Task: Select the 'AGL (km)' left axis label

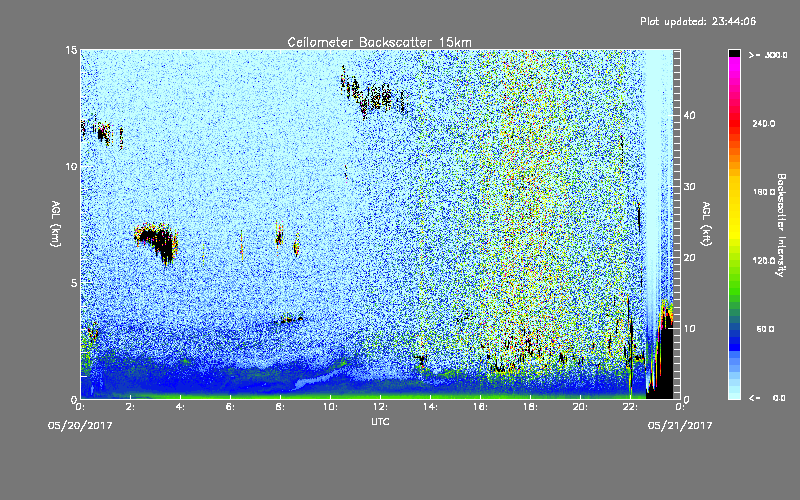Action: click(x=56, y=224)
